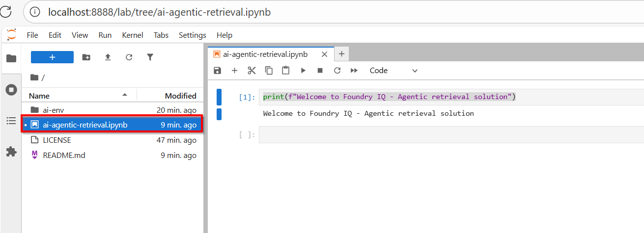The height and width of the screenshot is (233, 644).
Task: Click Upload Files icon in file browser
Action: [x=108, y=57]
